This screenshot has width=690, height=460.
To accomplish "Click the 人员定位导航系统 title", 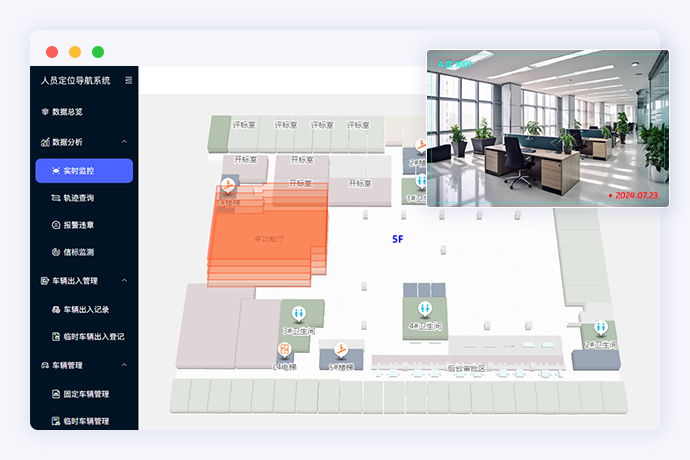I will click(76, 81).
